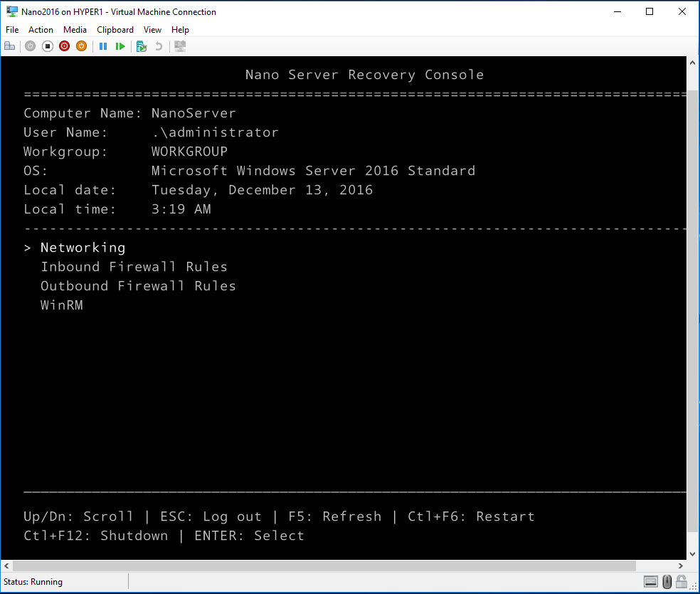Viewport: 700px width, 594px height.
Task: Click the mouse capture status icon
Action: click(x=666, y=581)
